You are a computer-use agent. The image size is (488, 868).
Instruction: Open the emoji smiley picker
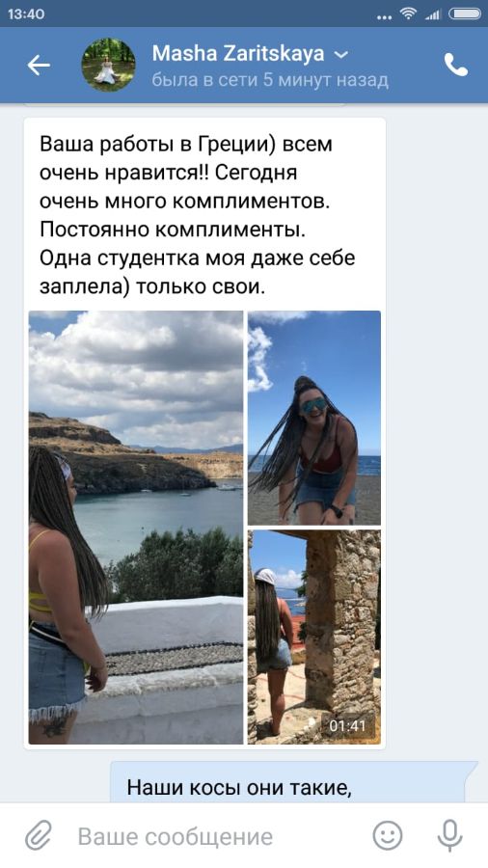pyautogui.click(x=388, y=836)
